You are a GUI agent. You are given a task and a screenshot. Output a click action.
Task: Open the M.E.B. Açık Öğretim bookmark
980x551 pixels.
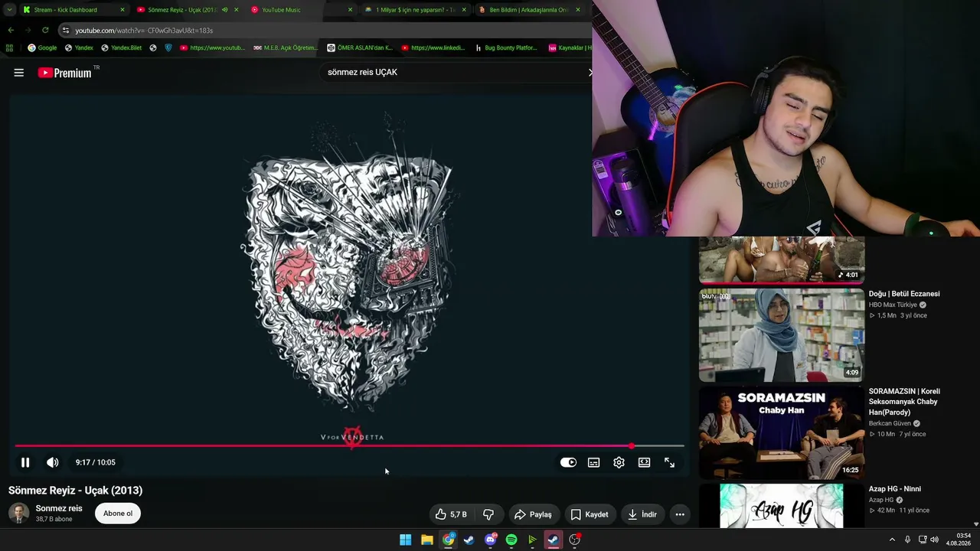click(286, 47)
